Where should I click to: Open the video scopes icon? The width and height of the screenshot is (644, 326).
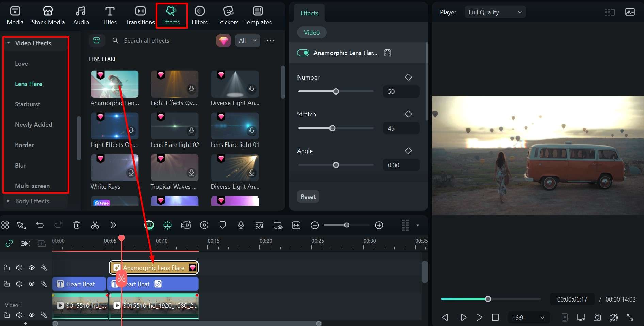click(x=630, y=12)
